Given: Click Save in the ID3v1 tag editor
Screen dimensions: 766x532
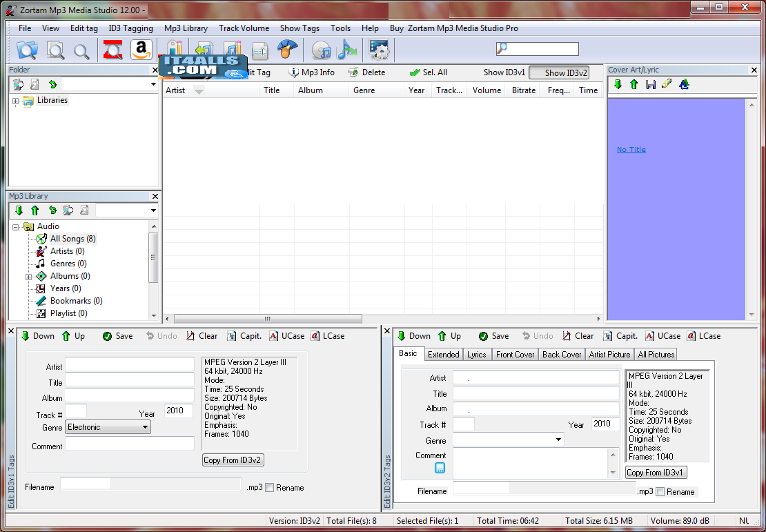Looking at the screenshot, I should 118,336.
